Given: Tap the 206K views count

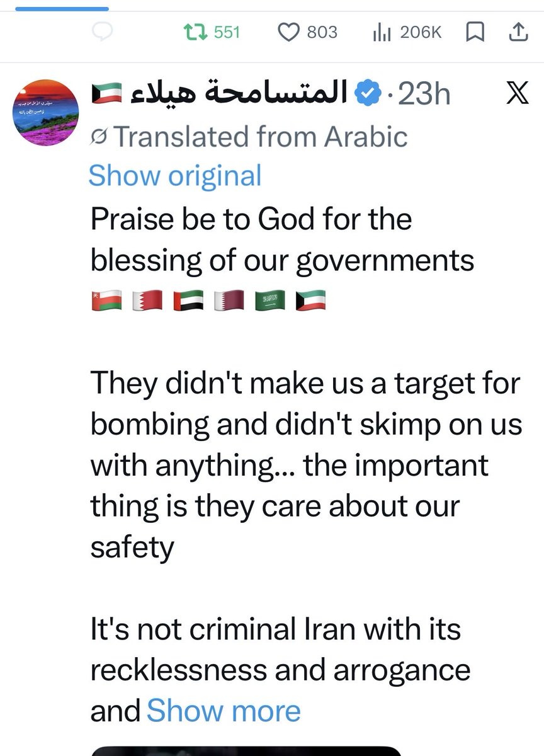Looking at the screenshot, I should click(421, 32).
